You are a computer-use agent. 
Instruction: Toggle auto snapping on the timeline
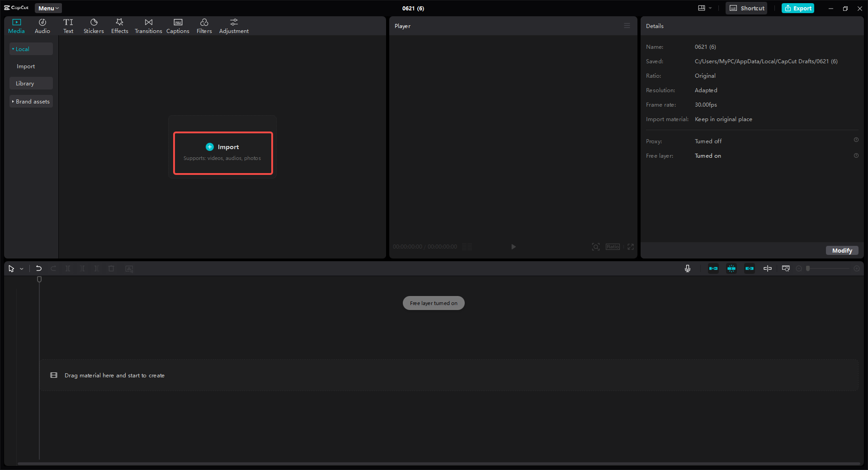tap(731, 268)
